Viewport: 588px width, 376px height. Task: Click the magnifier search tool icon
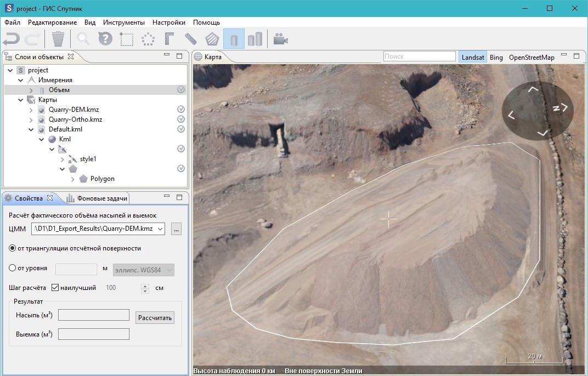coord(83,39)
